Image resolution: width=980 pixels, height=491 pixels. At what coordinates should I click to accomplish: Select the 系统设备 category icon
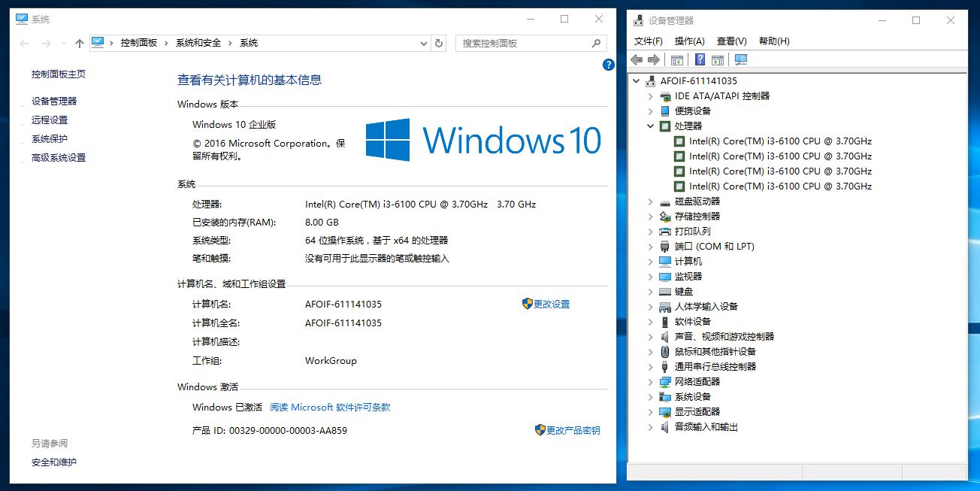click(x=665, y=396)
